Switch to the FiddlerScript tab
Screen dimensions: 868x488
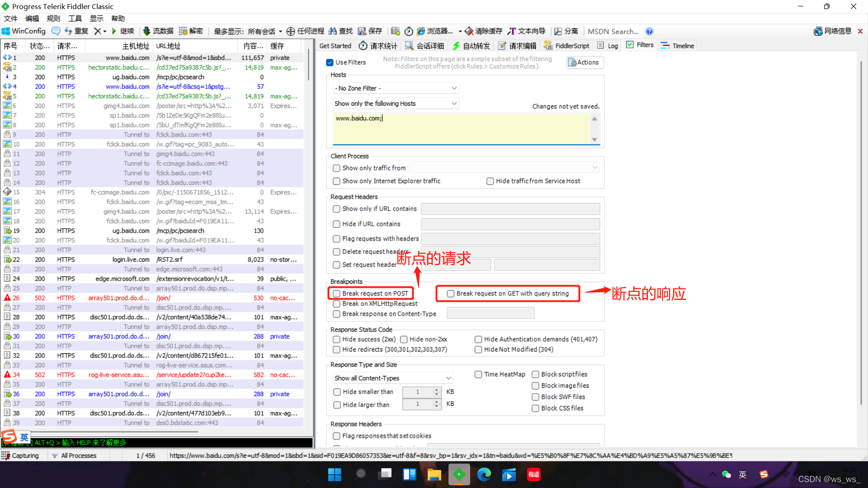[566, 46]
